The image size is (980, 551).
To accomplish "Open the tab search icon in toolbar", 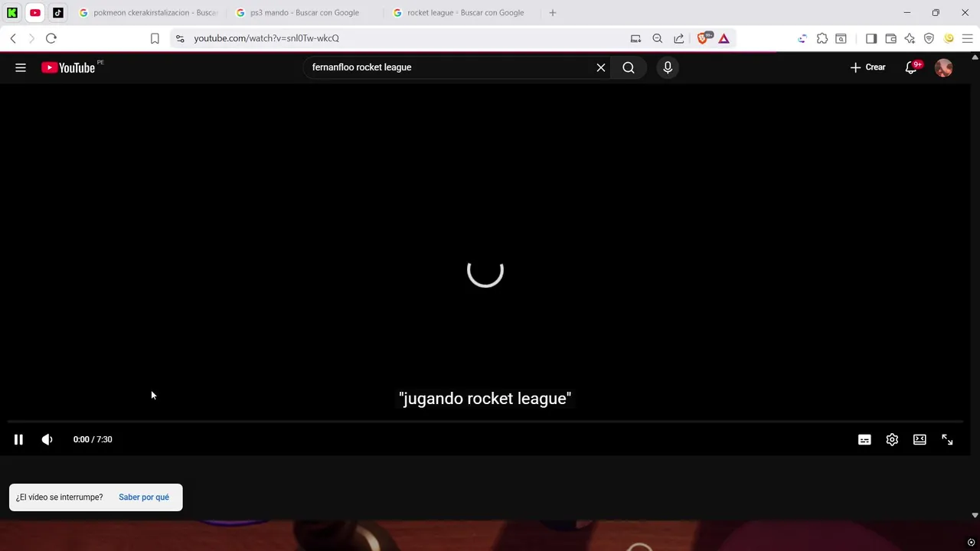I will tap(841, 38).
